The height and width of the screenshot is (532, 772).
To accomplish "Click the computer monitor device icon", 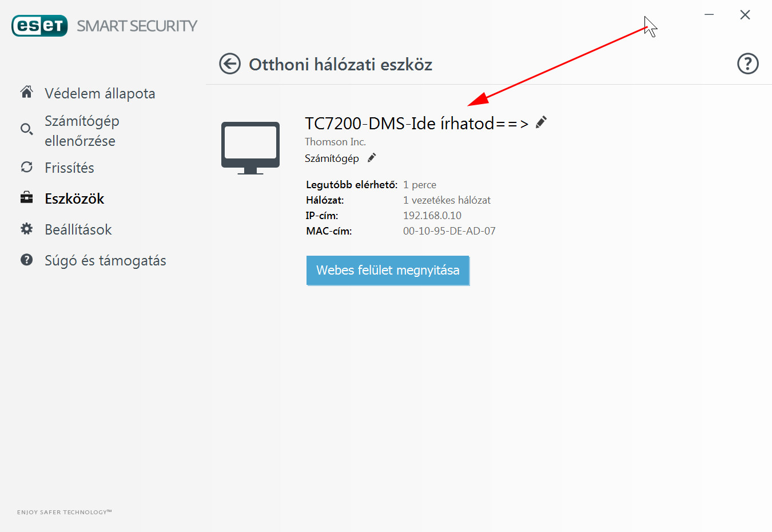I will (250, 148).
